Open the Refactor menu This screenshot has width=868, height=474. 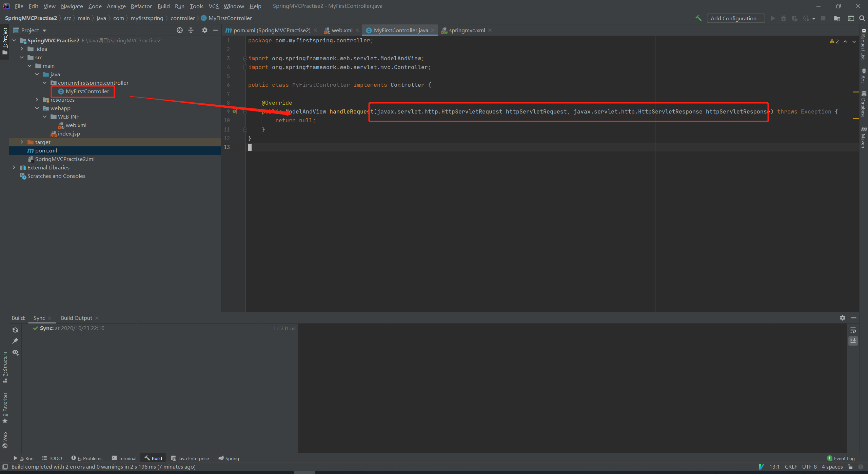[141, 6]
